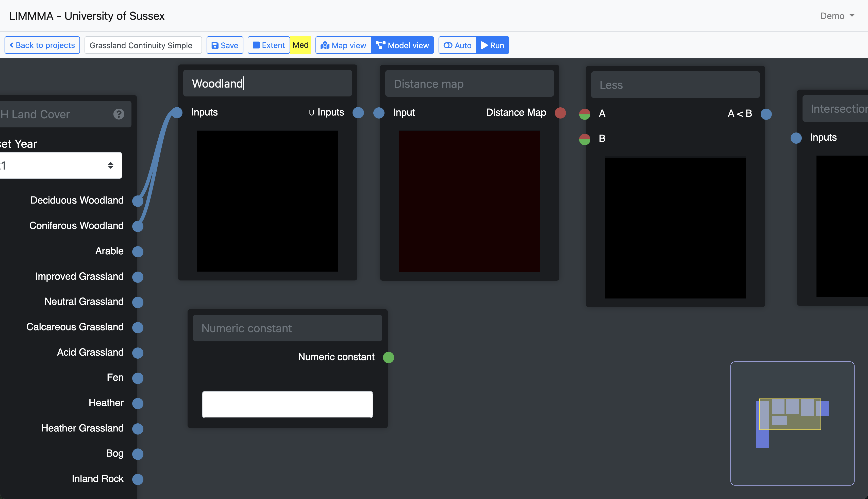Click the Woodland union Inputs output socket
Image resolution: width=868 pixels, height=499 pixels.
358,113
